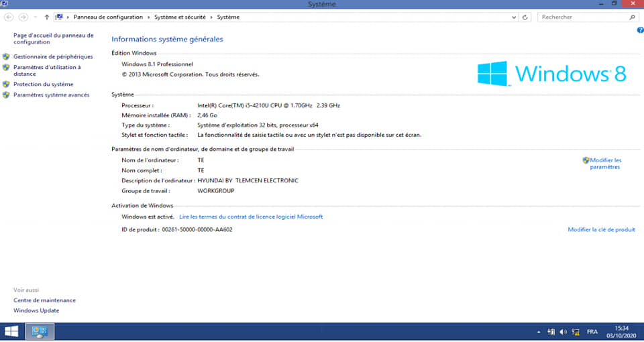Click Windows 8.1 Professionnel edition text
The width and height of the screenshot is (644, 342).
point(157,64)
